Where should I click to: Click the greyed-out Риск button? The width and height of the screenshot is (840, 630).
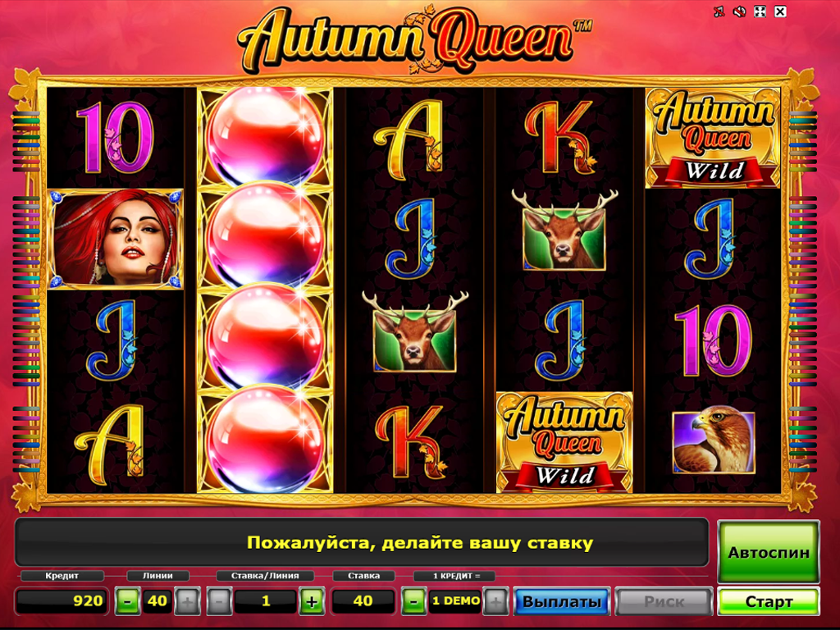[x=664, y=601]
